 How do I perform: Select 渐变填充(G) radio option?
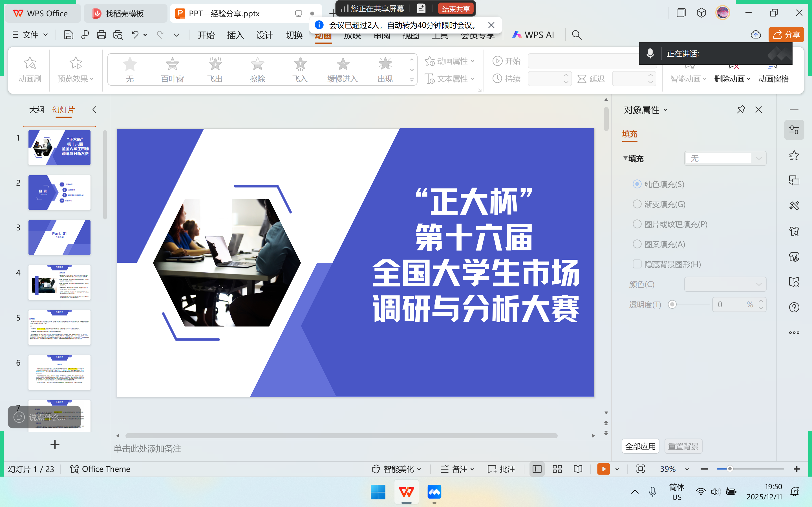tap(637, 204)
